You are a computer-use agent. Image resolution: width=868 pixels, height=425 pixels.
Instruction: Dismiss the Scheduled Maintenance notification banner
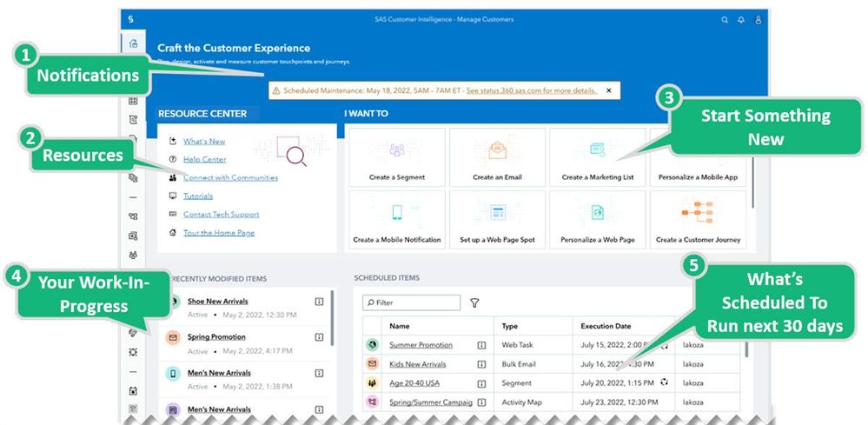tap(608, 90)
